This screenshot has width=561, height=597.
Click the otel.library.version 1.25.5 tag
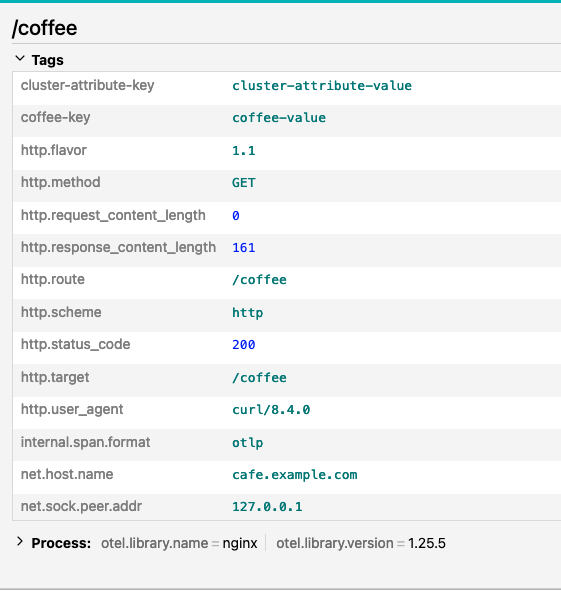pyautogui.click(x=361, y=543)
